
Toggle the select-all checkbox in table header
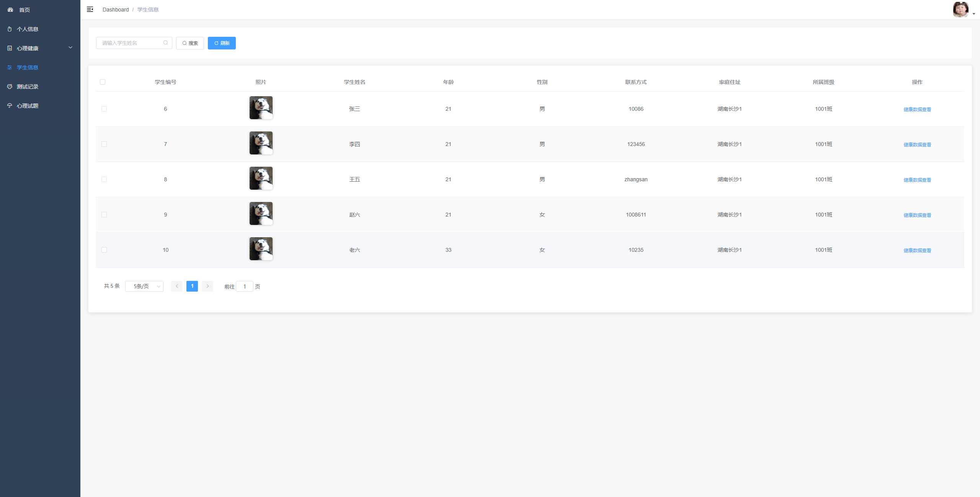coord(103,82)
